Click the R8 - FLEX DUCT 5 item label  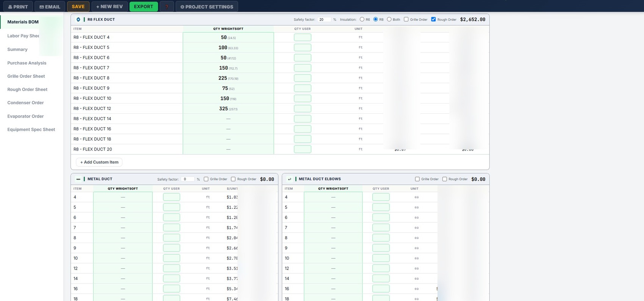pos(91,47)
